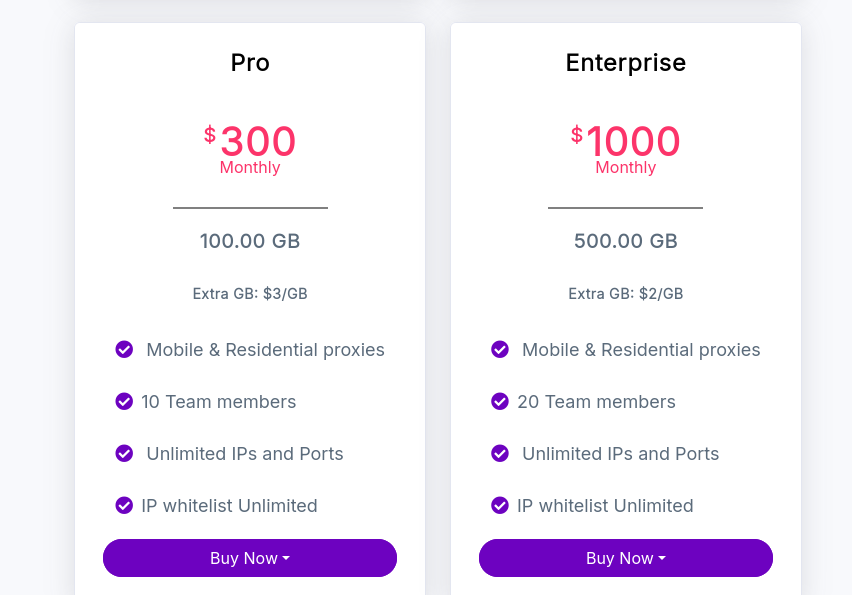
Task: Open the Enterprise plan Buy Now dropdown
Action: tap(626, 558)
